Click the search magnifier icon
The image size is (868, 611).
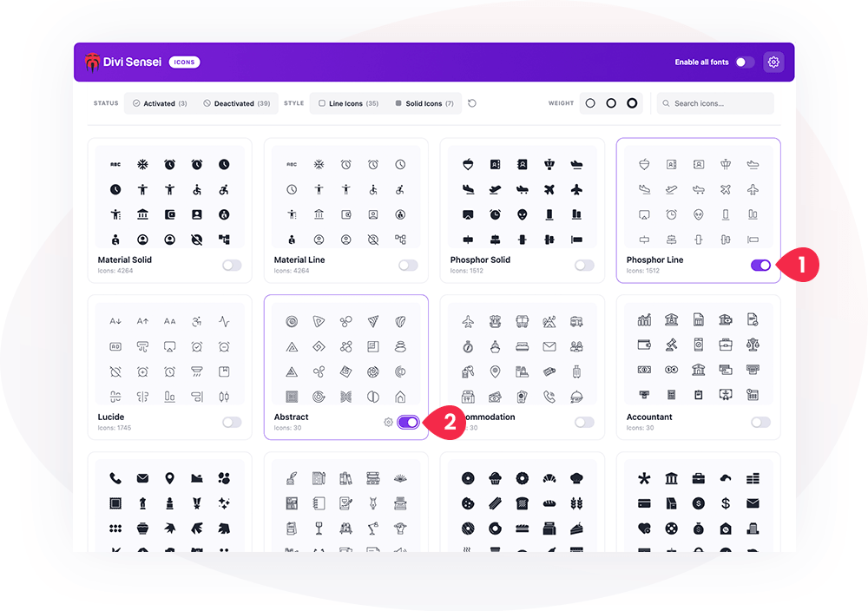click(x=666, y=103)
